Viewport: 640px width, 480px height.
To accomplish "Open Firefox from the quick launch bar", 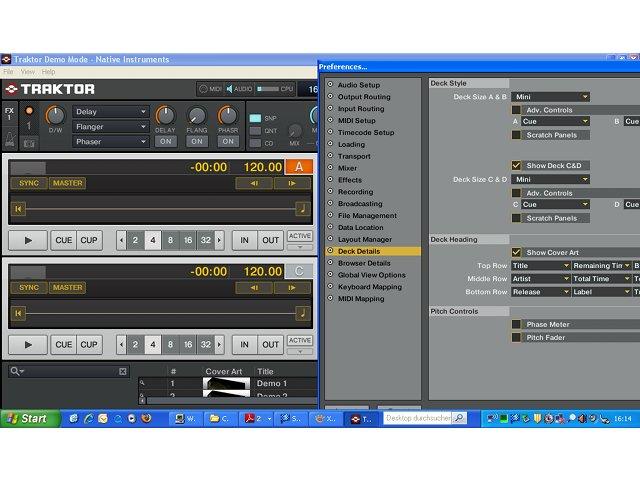I will tap(146, 418).
